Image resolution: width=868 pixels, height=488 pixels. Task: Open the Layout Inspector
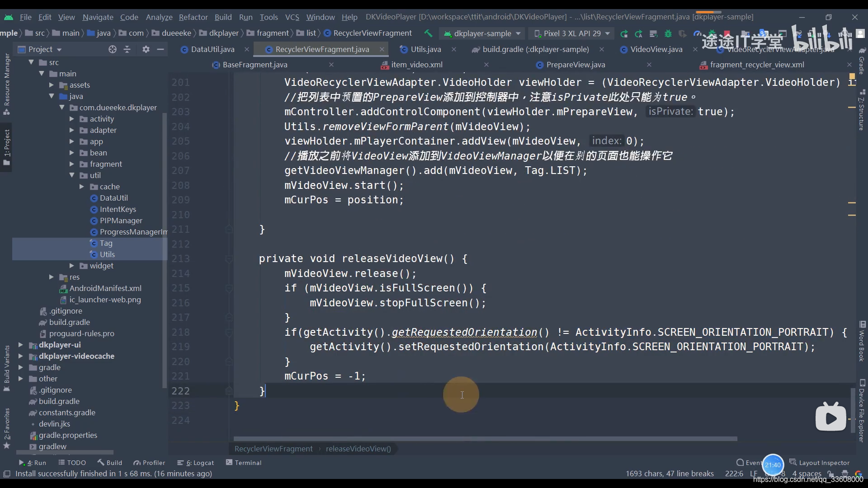tap(820, 463)
